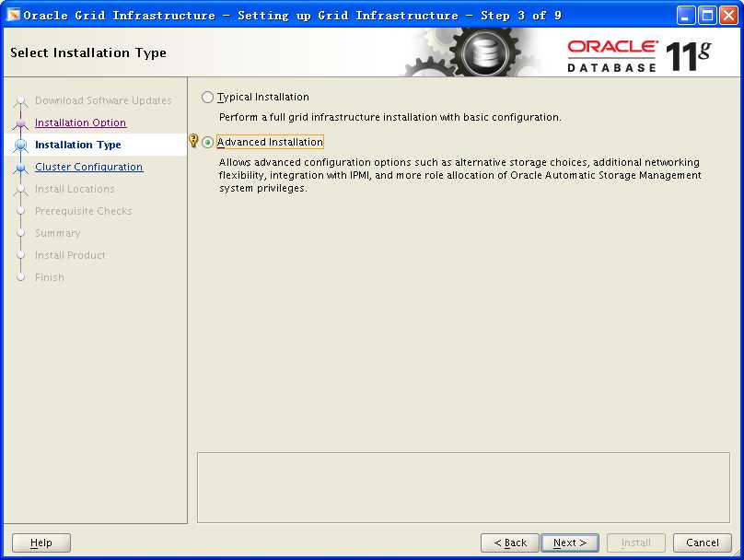
Task: Click the Installation Type step marker icon
Action: click(20, 146)
